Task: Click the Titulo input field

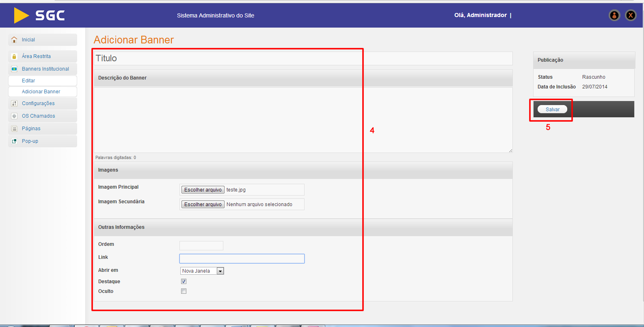Action: (303, 58)
